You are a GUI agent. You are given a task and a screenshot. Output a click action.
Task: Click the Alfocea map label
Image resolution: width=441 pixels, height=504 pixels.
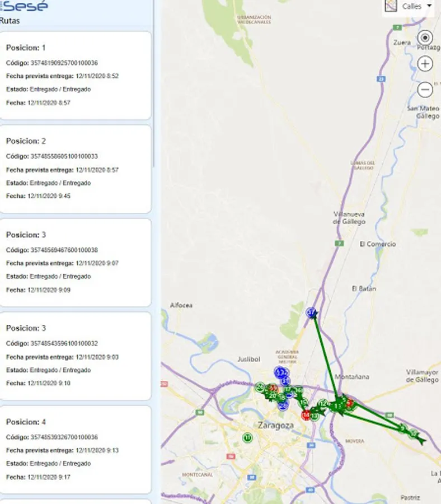(x=181, y=305)
